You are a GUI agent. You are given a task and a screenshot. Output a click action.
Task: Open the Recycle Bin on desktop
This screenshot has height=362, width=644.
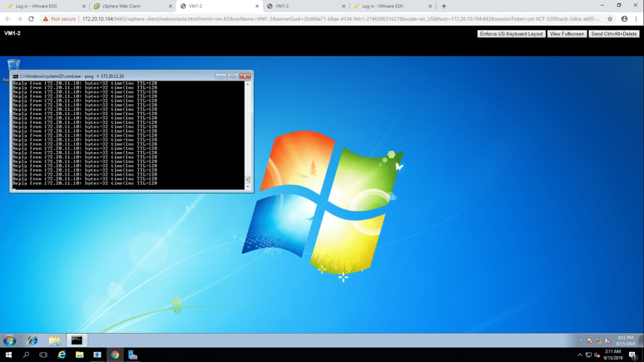click(13, 68)
